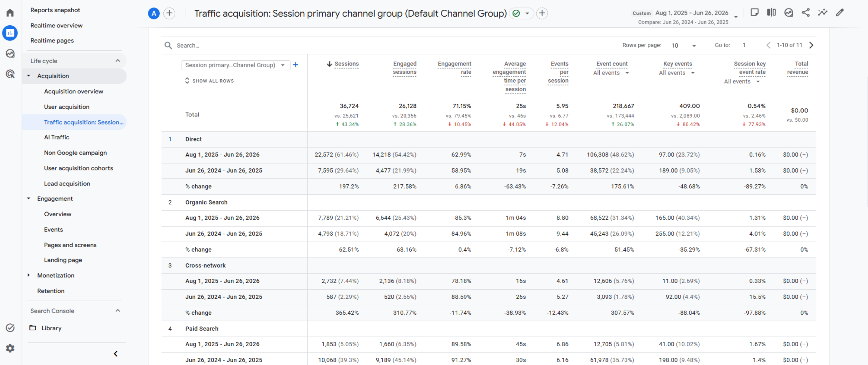Open Session primary Channel Group dimension dropdown
The height and width of the screenshot is (365, 868).
coord(235,65)
